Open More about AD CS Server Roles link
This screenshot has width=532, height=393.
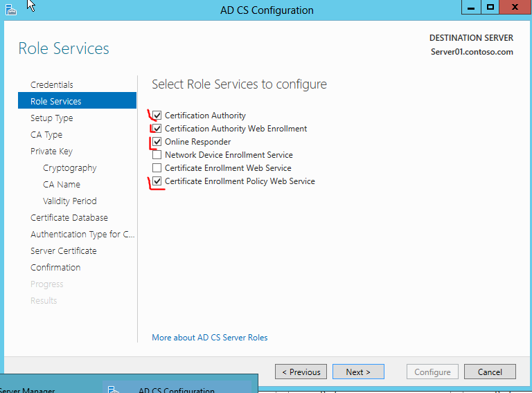pyautogui.click(x=210, y=338)
